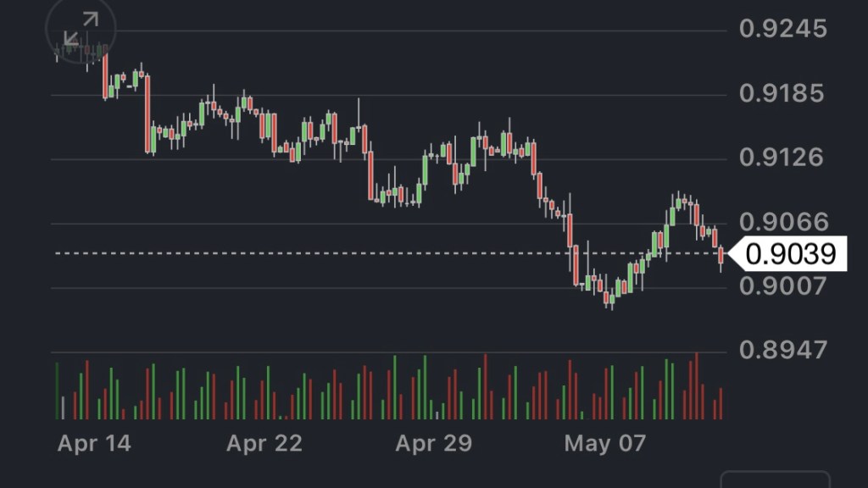Click the dashed current price line
Image resolution: width=868 pixels, height=488 pixels.
[339, 252]
